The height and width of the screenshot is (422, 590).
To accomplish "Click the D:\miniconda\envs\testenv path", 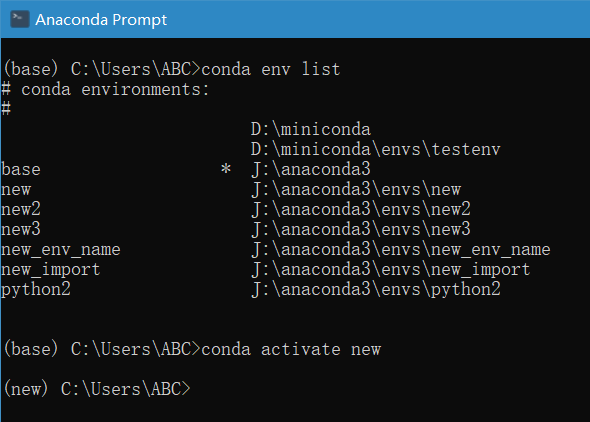I will click(x=376, y=149).
